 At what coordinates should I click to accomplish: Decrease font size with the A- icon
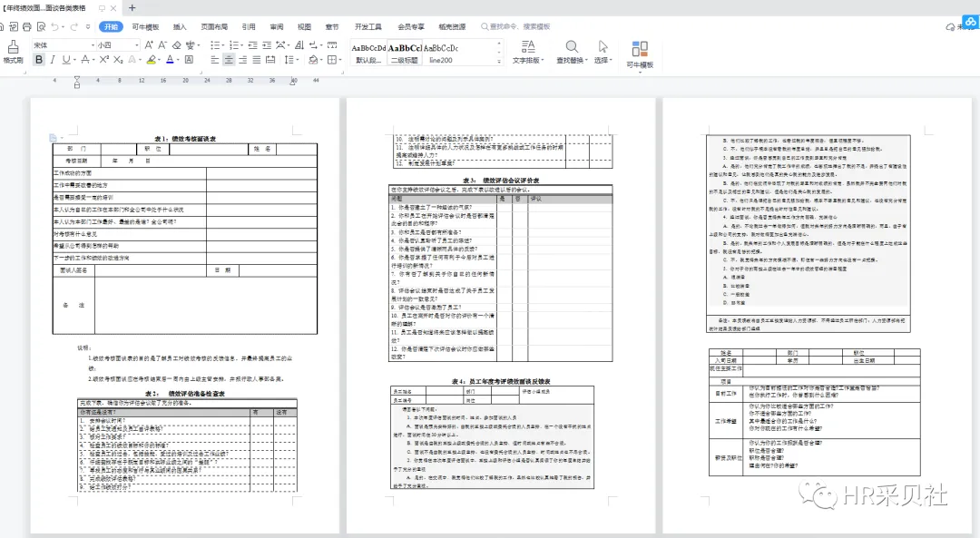(162, 45)
